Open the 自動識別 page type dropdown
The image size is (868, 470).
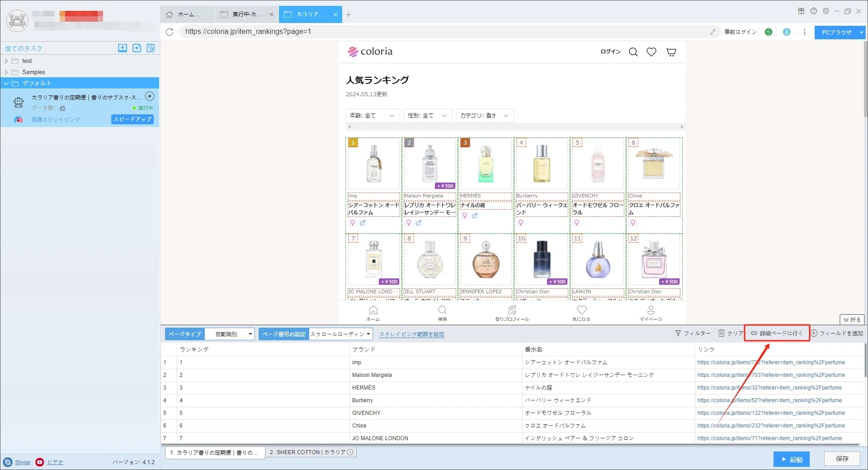click(230, 334)
